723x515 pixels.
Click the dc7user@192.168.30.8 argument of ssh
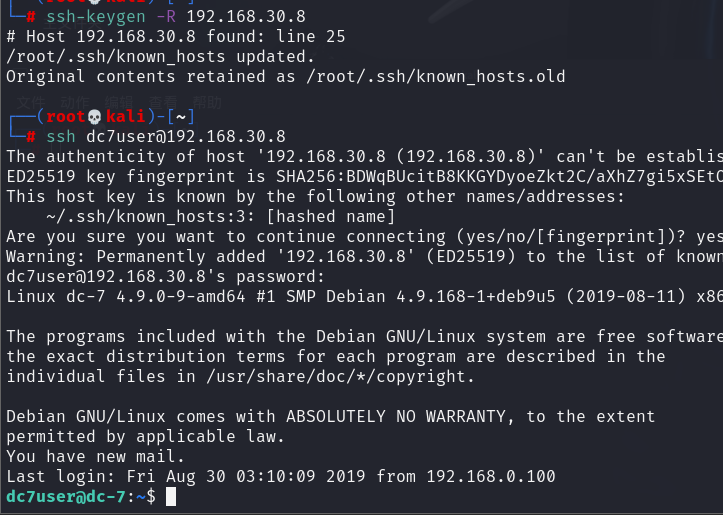(186, 136)
